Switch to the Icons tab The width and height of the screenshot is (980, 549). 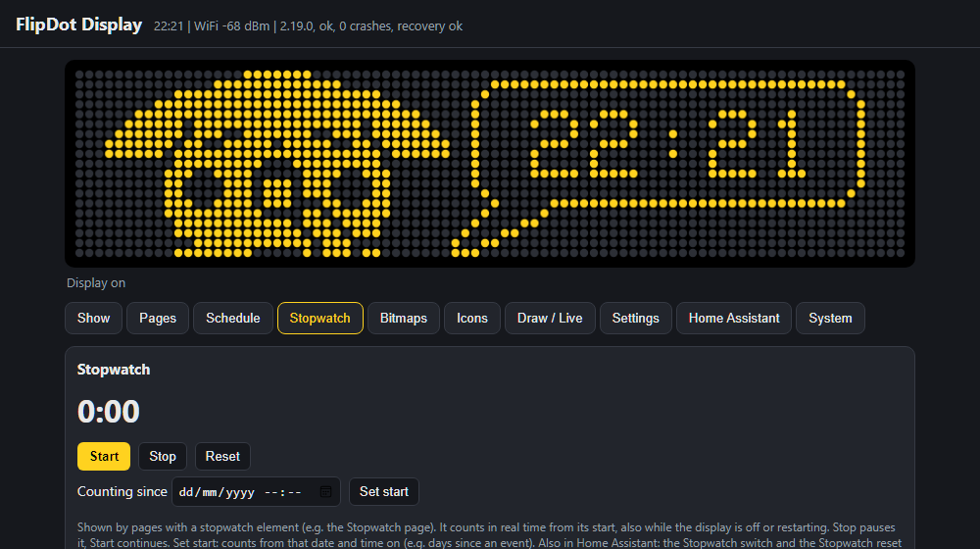click(x=472, y=319)
